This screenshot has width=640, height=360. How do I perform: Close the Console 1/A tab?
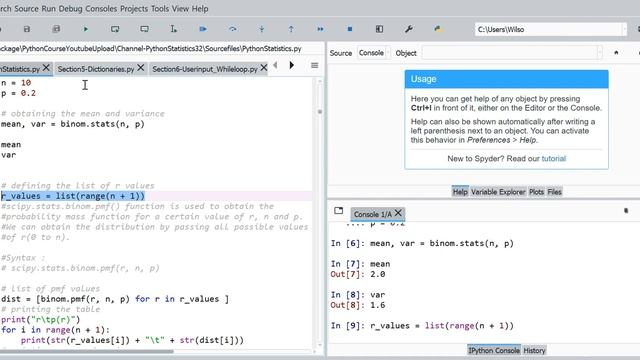click(x=398, y=213)
